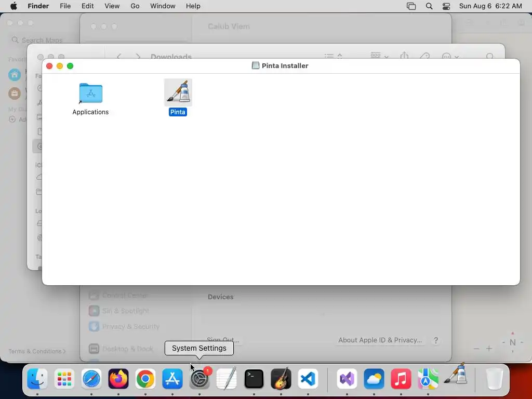Select Siri & Spotlight in Settings sidebar
532x399 pixels.
coord(119,311)
